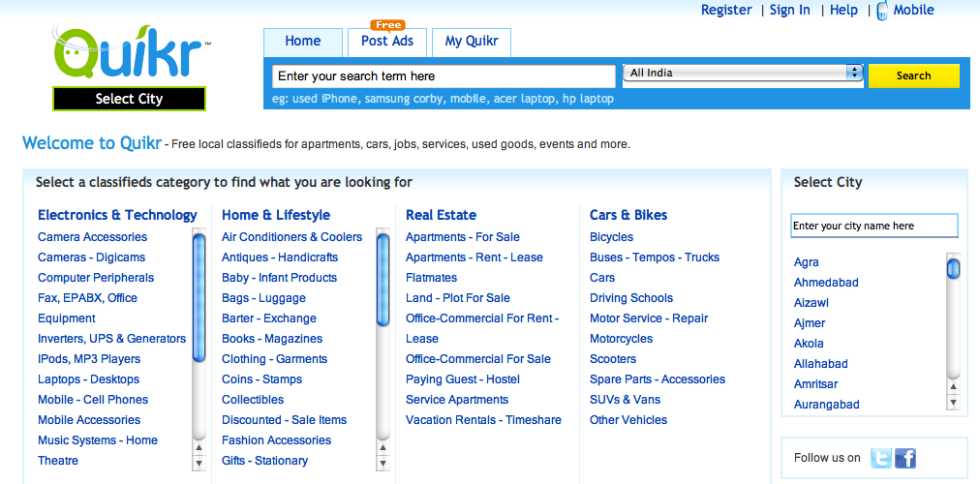Click the Home & Lifestyle list scroll-up arrow
This screenshot has height=484, width=980.
tap(383, 448)
